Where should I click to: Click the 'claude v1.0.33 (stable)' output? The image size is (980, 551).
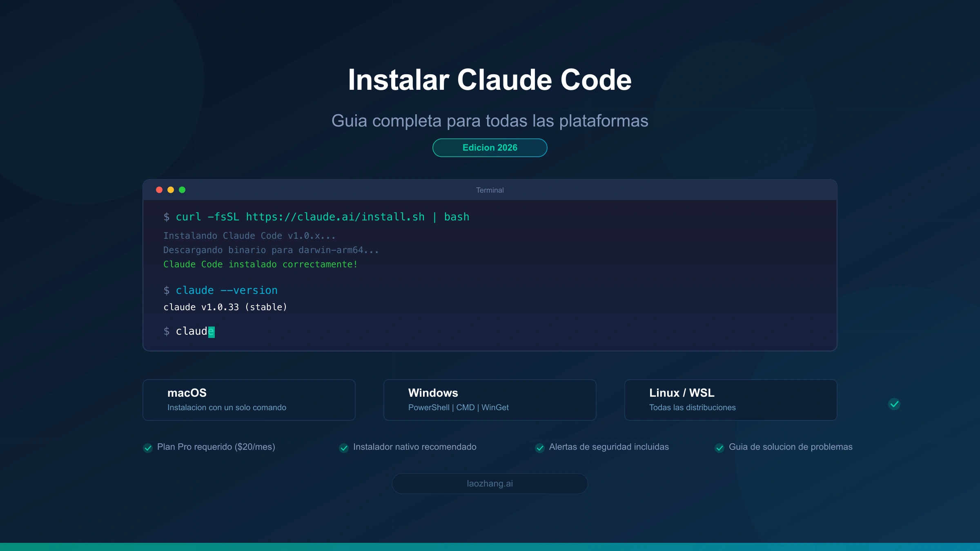(x=225, y=307)
